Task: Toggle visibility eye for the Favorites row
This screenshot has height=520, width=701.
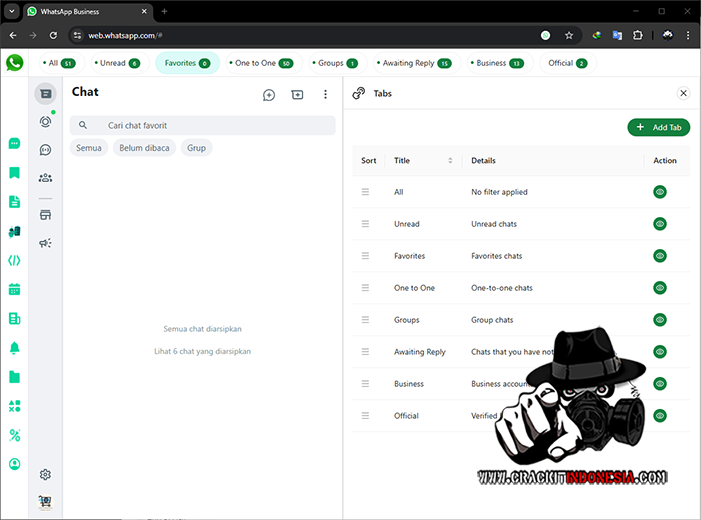Action: 659,256
